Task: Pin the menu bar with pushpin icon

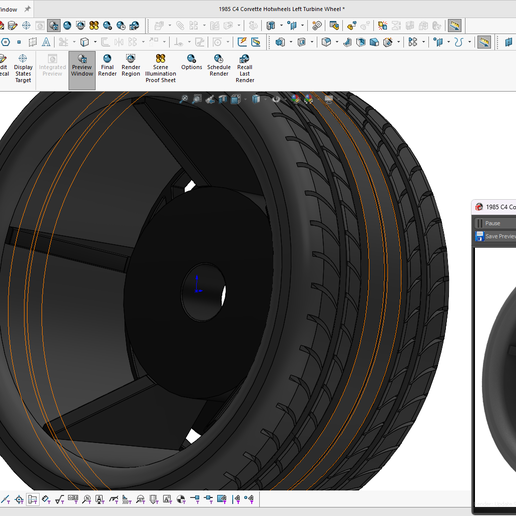Action: click(x=27, y=9)
